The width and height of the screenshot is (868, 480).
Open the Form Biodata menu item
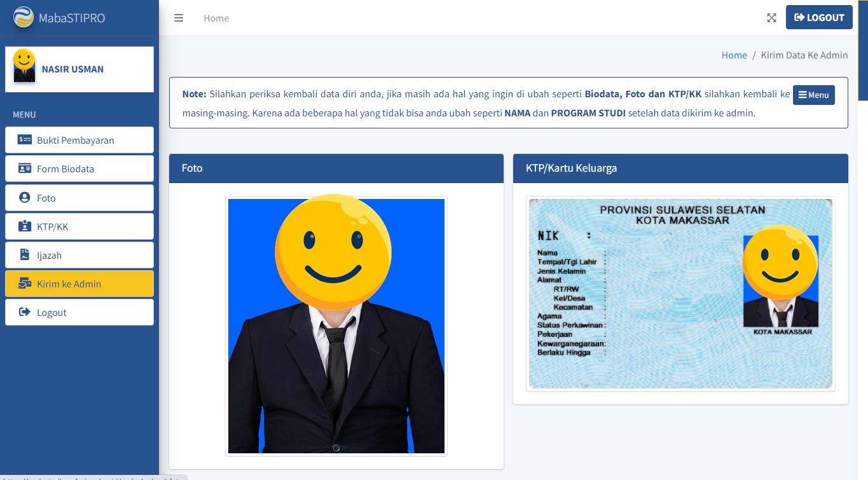tap(65, 169)
